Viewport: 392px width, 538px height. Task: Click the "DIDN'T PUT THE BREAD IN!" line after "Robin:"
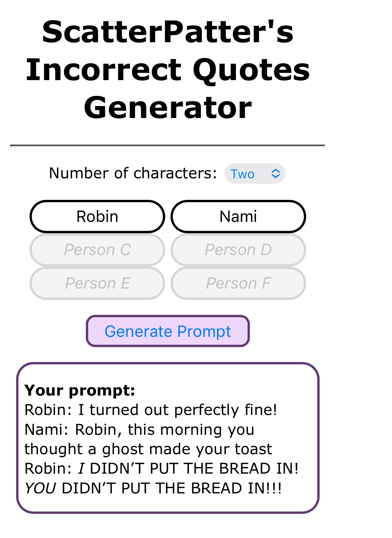(x=194, y=469)
